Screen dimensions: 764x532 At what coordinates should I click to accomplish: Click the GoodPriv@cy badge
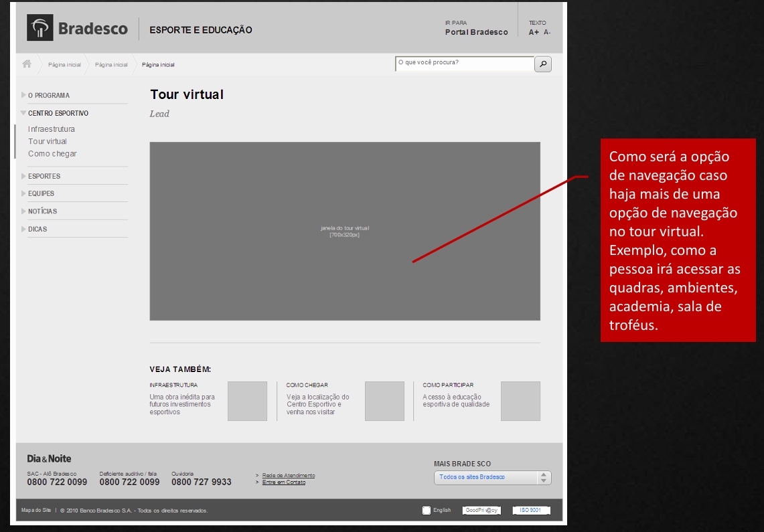pos(481,510)
